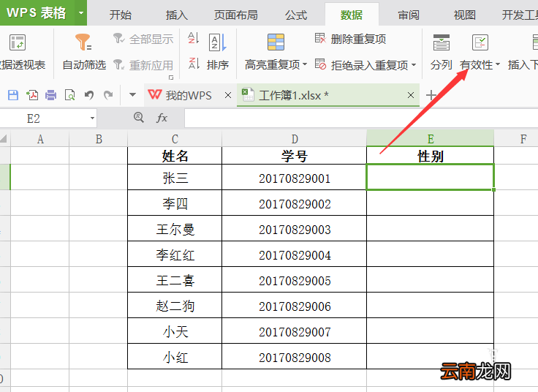
Task: Click the WPS logo on 我的WPS tab
Action: [x=154, y=94]
